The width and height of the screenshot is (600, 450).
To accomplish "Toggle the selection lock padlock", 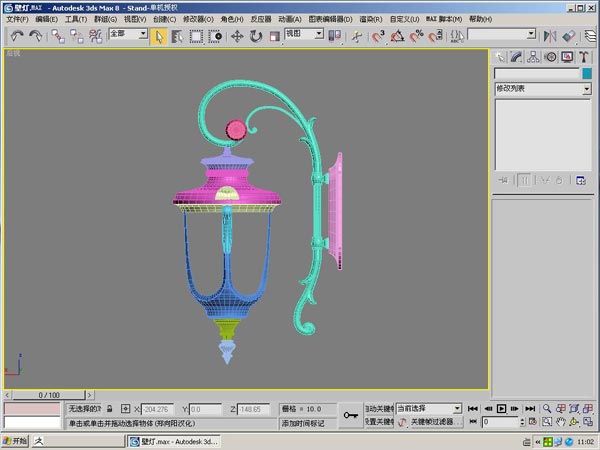I will (x=109, y=409).
